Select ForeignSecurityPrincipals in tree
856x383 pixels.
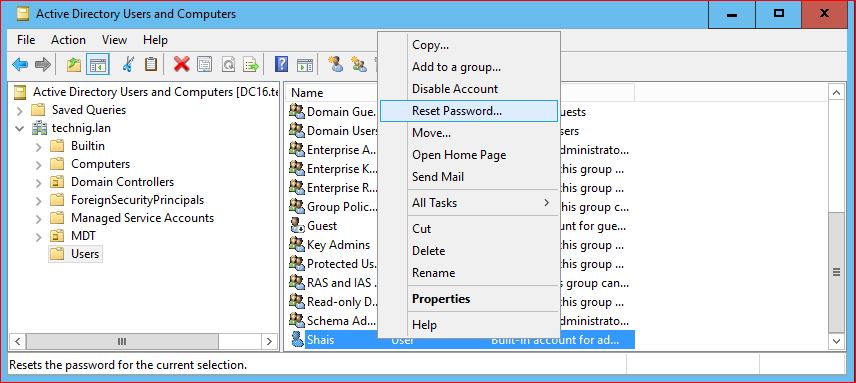(138, 200)
